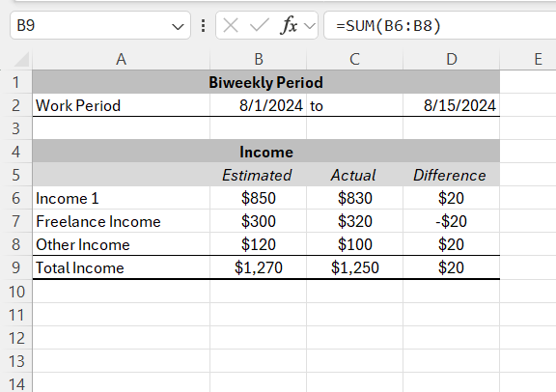Click the Total Income label cell
The width and height of the screenshot is (556, 392).
click(x=121, y=267)
